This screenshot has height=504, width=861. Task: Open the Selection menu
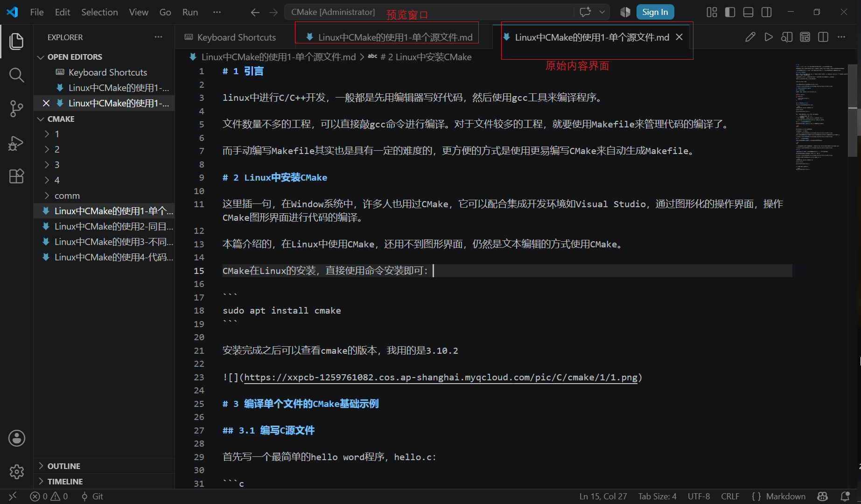tap(99, 12)
